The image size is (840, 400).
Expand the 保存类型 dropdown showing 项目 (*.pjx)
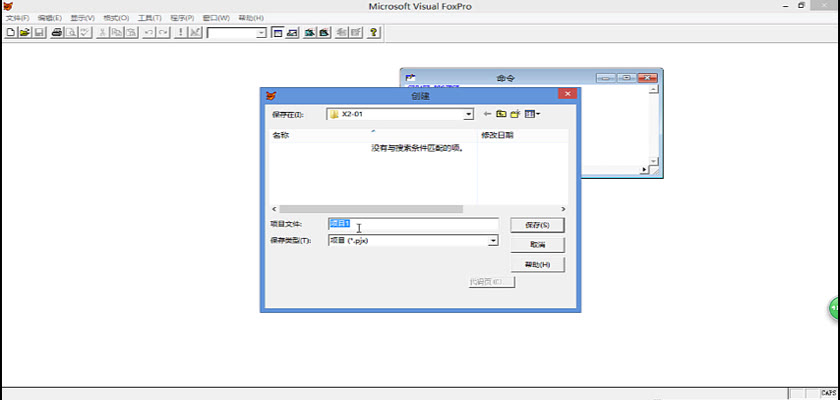(493, 241)
